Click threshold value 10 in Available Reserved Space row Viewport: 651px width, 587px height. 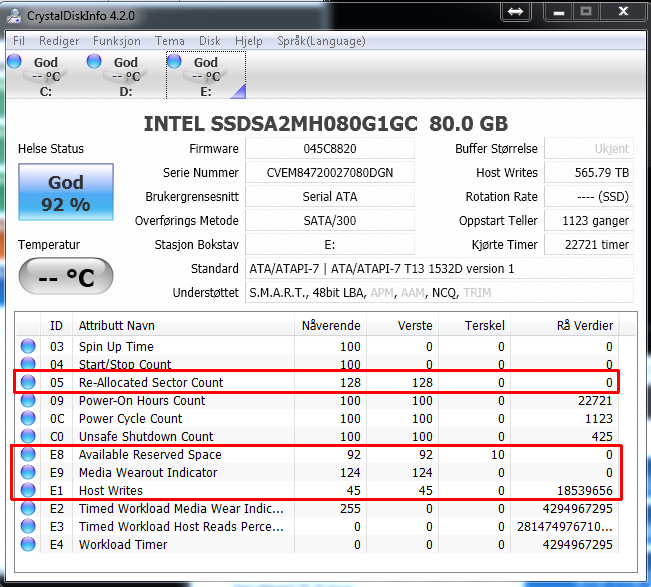pyautogui.click(x=498, y=455)
